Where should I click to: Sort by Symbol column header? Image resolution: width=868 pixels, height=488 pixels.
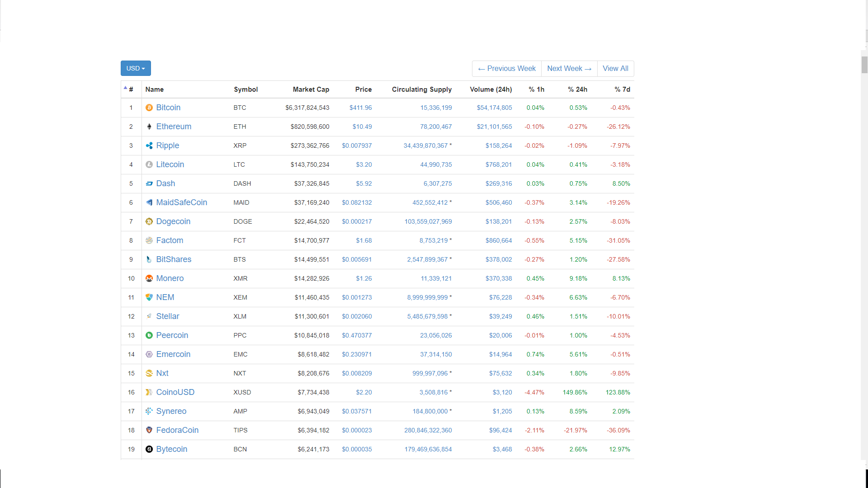pos(246,89)
